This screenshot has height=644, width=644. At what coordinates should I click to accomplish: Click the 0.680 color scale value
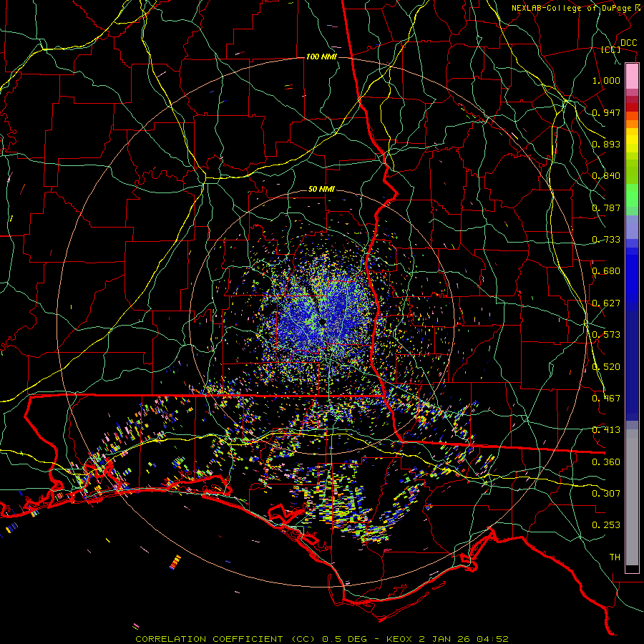[606, 271]
